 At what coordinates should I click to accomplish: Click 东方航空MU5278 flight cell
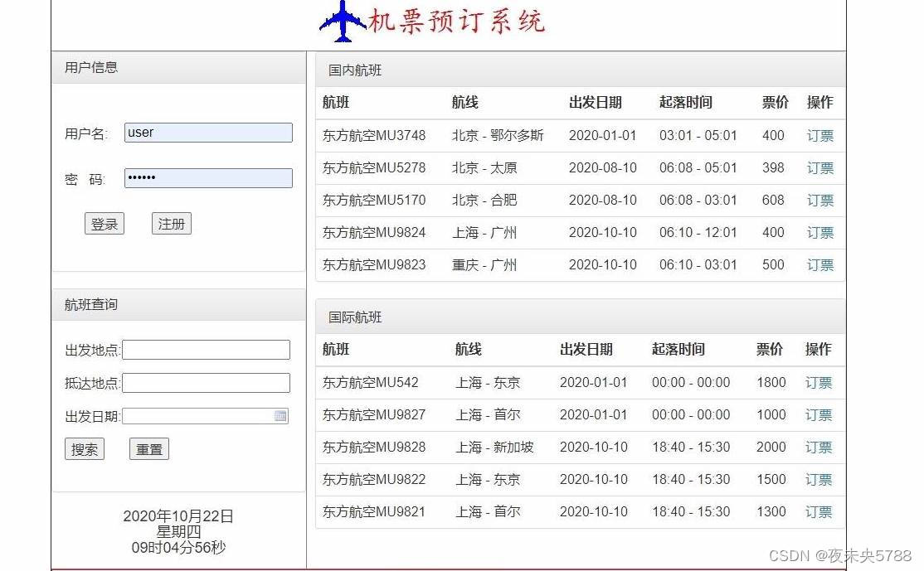pos(373,167)
